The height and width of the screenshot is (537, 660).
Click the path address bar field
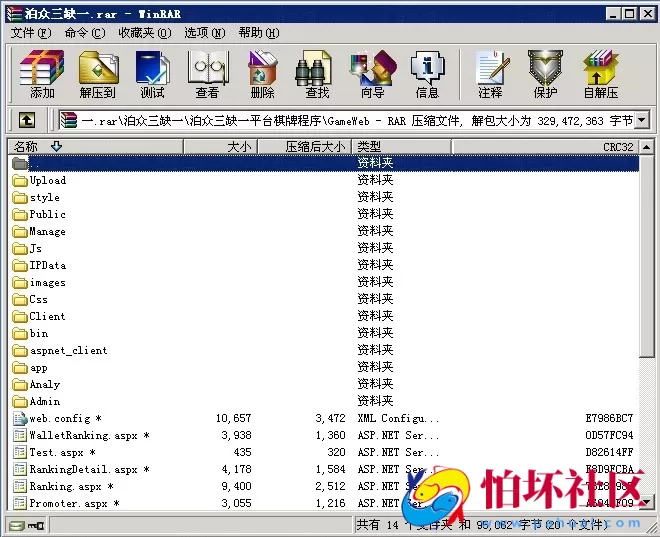346,121
